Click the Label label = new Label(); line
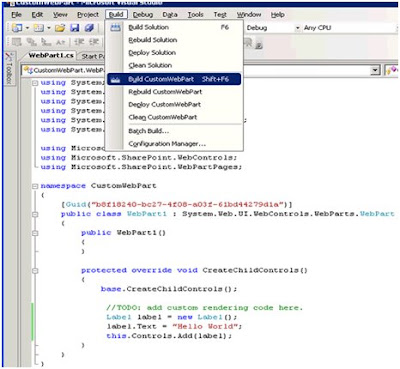Image resolution: width=400 pixels, height=369 pixels. tap(171, 317)
